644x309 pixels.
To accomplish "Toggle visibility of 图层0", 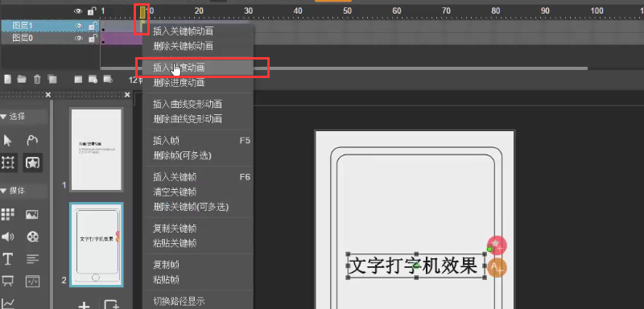I will pyautogui.click(x=78, y=38).
